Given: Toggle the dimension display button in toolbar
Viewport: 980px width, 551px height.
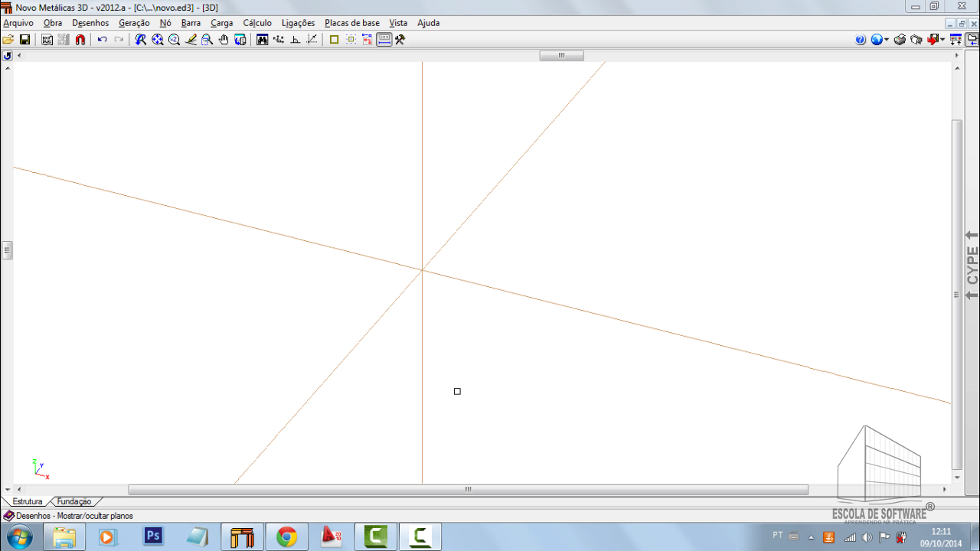Looking at the screenshot, I should coord(384,40).
